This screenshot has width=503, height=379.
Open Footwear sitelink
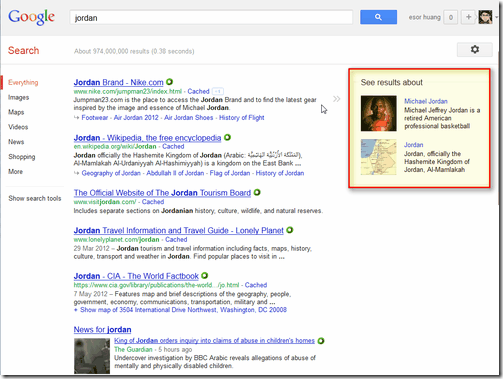(x=95, y=118)
